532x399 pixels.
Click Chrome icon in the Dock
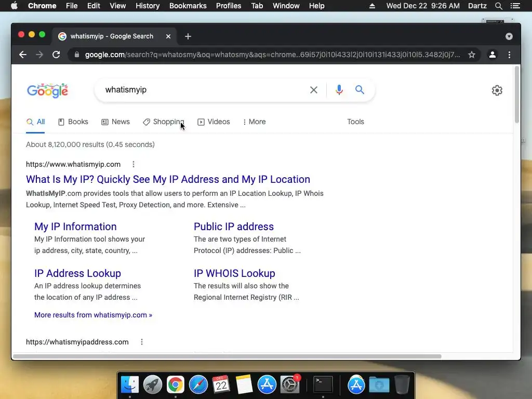[175, 385]
